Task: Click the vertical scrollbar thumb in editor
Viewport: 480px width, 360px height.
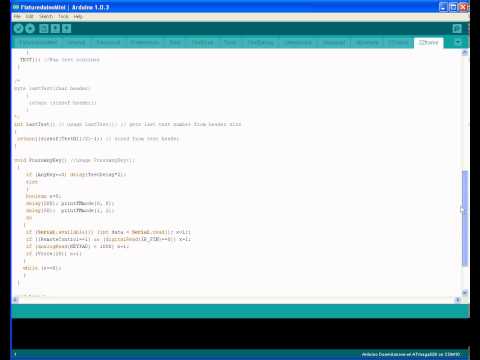Action: (465, 218)
